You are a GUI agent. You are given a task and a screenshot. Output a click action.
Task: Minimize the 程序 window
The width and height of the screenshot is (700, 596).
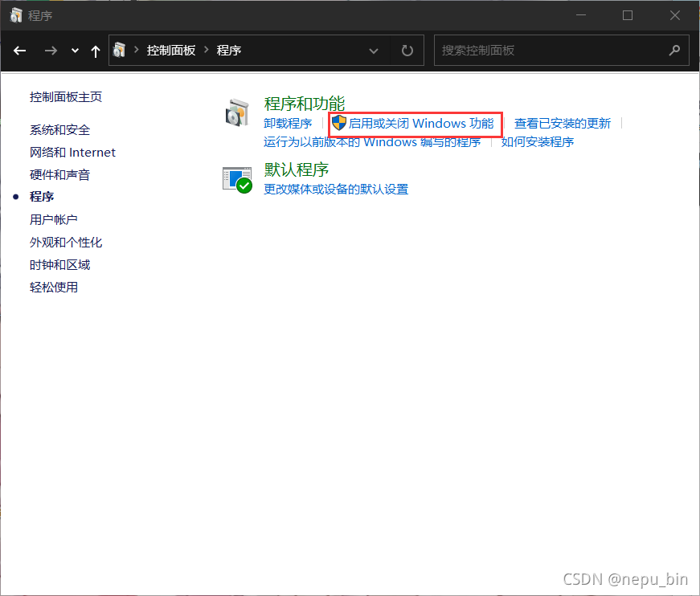pyautogui.click(x=581, y=15)
